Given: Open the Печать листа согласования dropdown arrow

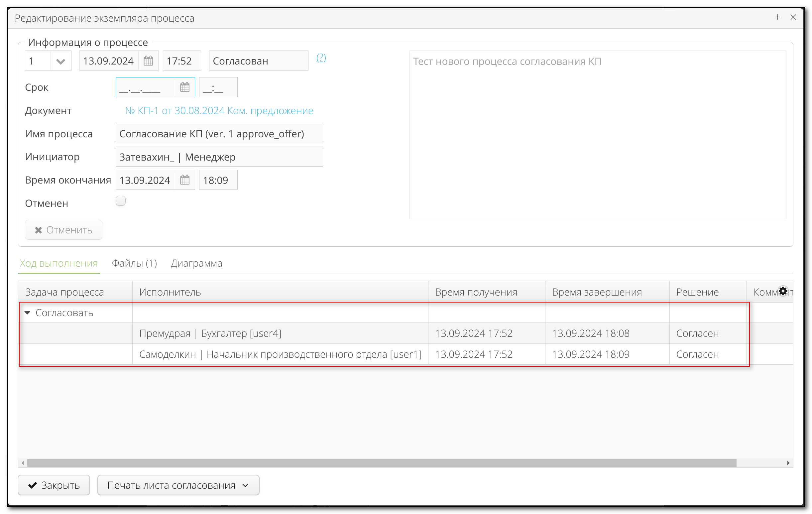Looking at the screenshot, I should tap(245, 485).
